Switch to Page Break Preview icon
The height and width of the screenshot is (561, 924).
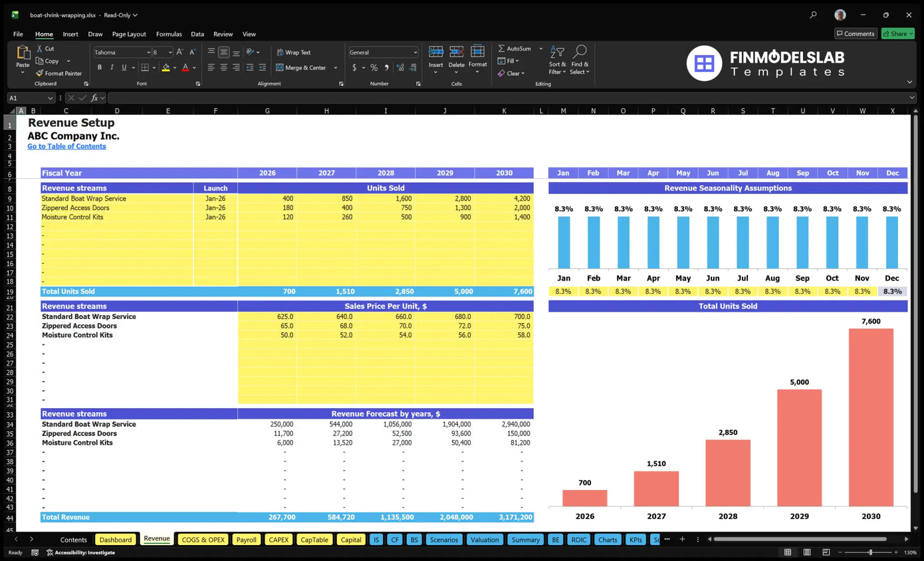[825, 552]
